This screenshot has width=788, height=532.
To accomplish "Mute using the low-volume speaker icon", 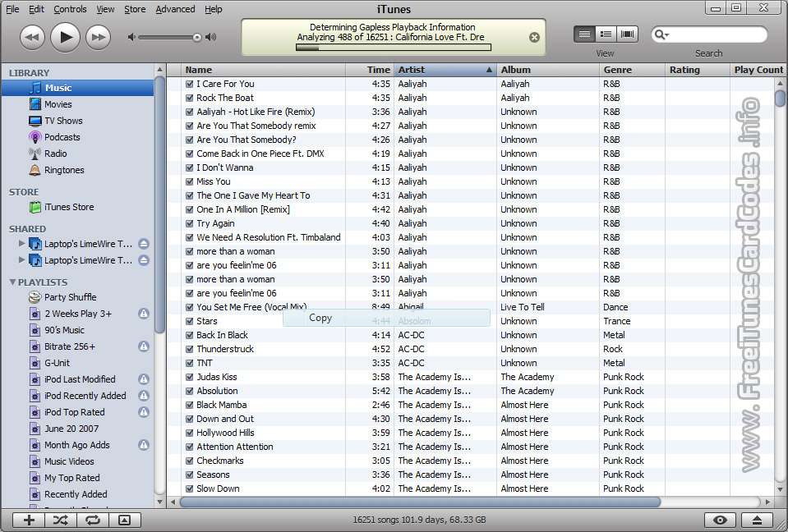I will (x=131, y=37).
